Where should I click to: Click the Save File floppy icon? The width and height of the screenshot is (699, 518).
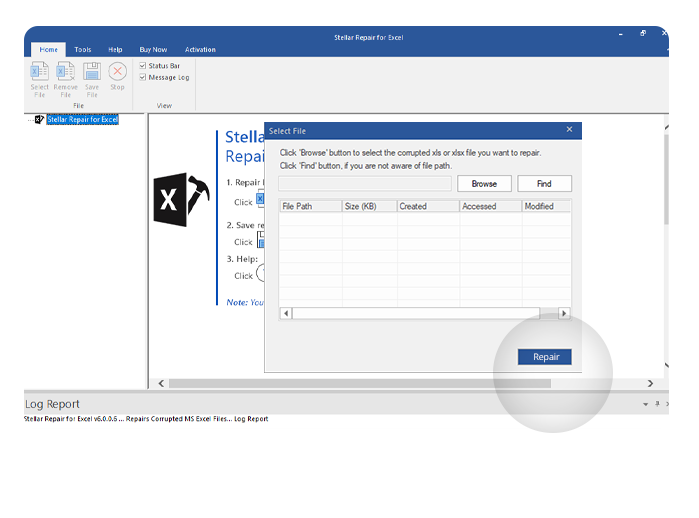pyautogui.click(x=92, y=71)
